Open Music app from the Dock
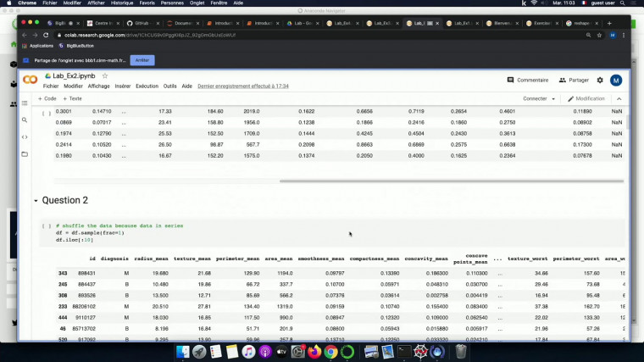Screen dimensions: 644x362 point(248,352)
